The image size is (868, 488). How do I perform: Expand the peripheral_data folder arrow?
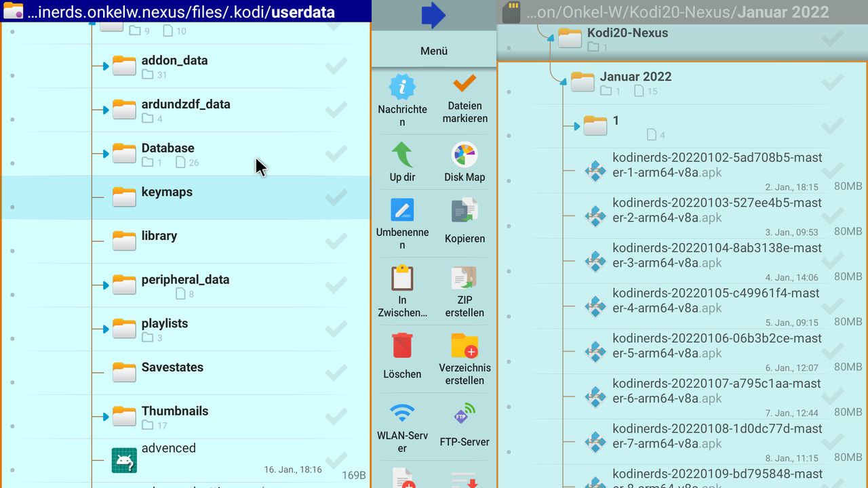point(106,285)
